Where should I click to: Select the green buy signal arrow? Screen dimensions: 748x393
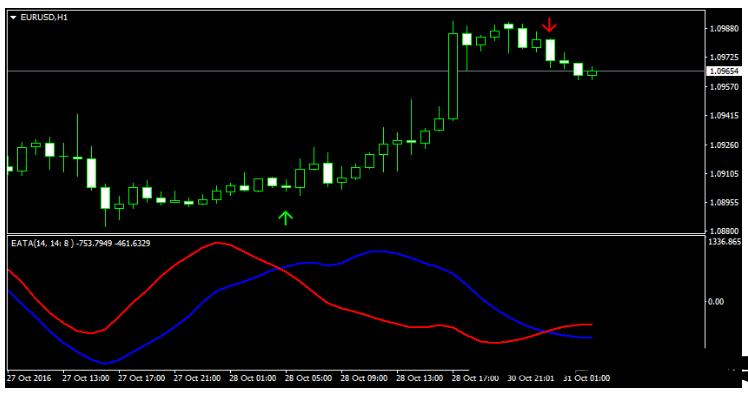(285, 218)
